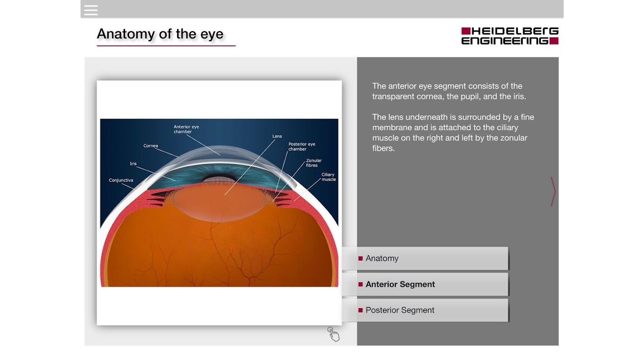Click the eye anatomy diagram image
Viewport: 644px width, 362px height.
point(219,203)
